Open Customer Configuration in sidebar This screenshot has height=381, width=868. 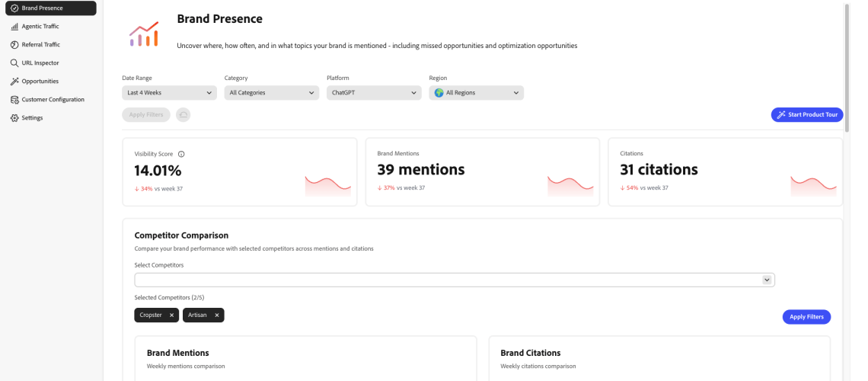point(51,100)
